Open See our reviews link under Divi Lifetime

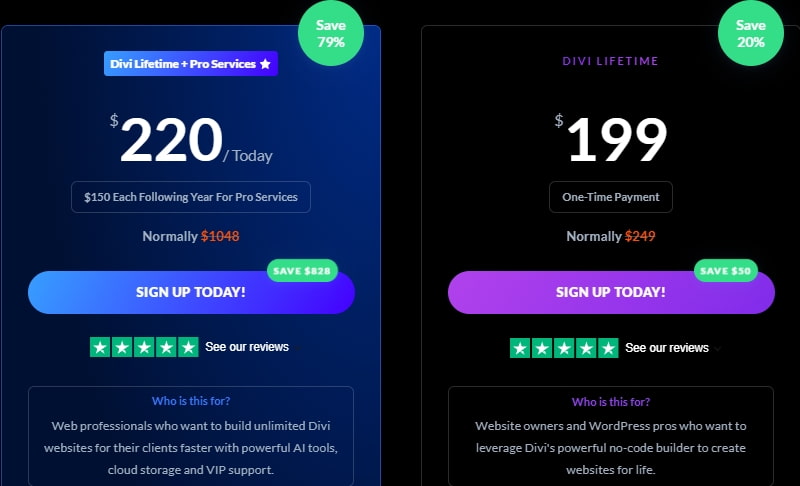pos(667,348)
